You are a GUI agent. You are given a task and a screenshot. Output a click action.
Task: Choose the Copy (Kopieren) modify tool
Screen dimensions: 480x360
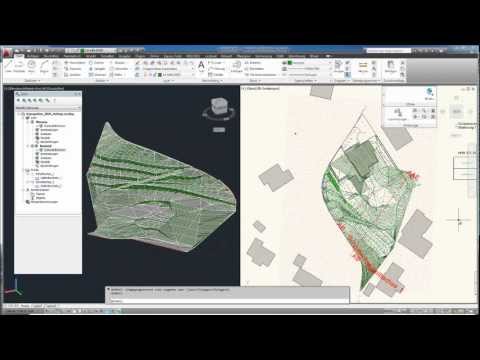coord(73,69)
